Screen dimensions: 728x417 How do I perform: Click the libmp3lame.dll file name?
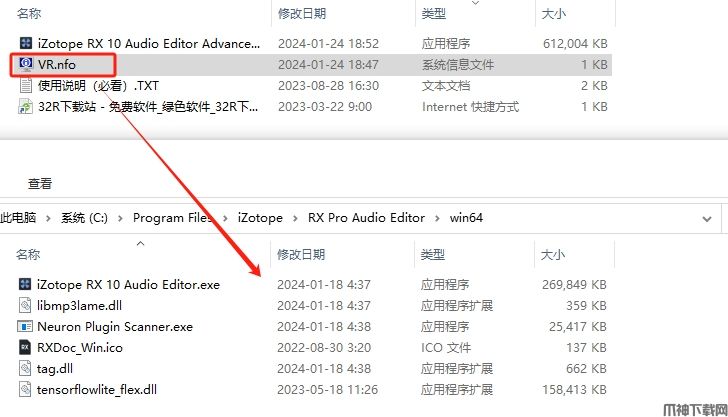click(79, 306)
